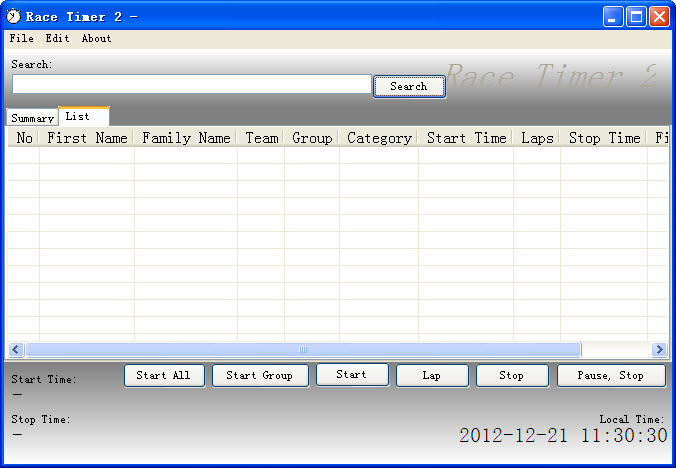Click the Team column header
676x468 pixels.
261,138
